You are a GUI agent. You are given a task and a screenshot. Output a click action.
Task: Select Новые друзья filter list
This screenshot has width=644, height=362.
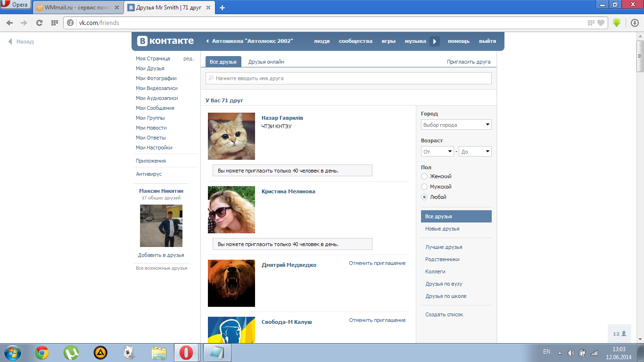click(442, 229)
